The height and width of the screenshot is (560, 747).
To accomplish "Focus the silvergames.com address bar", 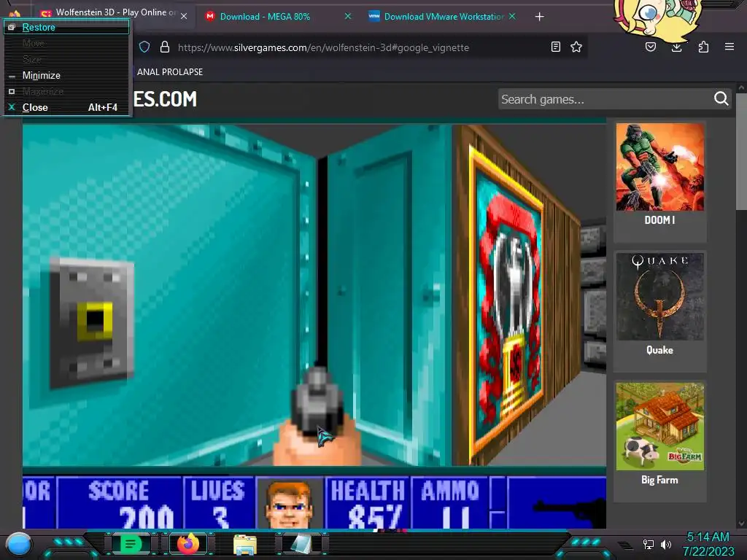I will (323, 47).
